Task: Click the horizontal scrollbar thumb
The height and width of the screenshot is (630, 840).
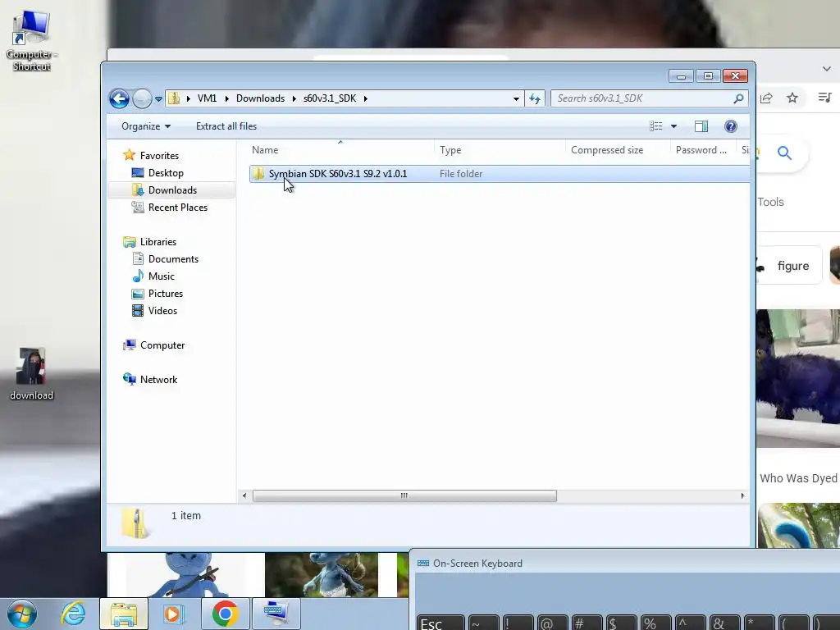Action: pos(404,496)
